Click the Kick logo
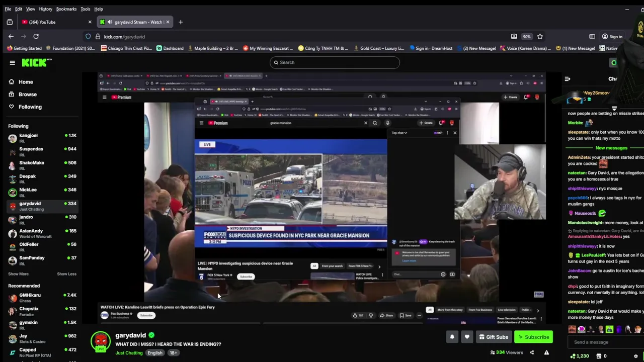This screenshot has width=644, height=362. pos(37,62)
